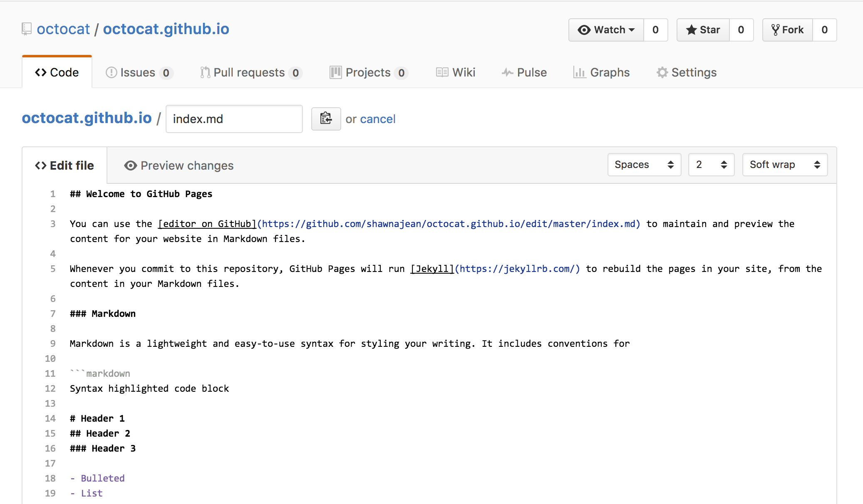The height and width of the screenshot is (504, 863).
Task: Click the Graphs bar chart icon
Action: [x=580, y=72]
